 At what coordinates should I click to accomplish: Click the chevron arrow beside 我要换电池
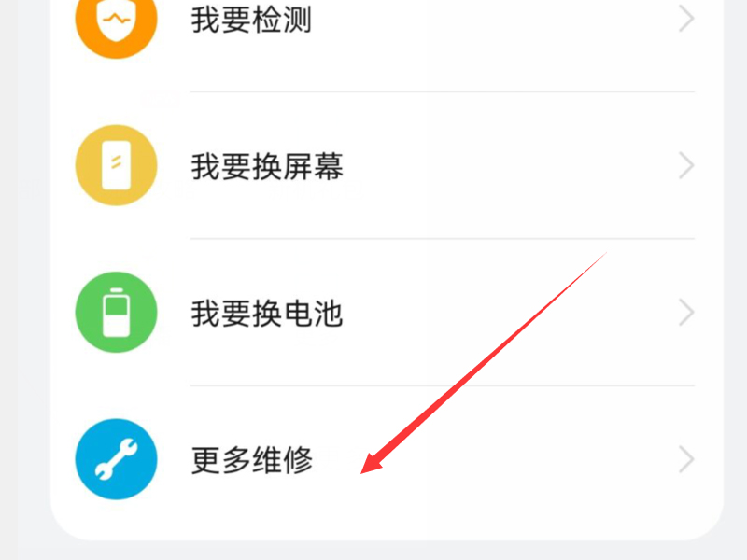[686, 313]
